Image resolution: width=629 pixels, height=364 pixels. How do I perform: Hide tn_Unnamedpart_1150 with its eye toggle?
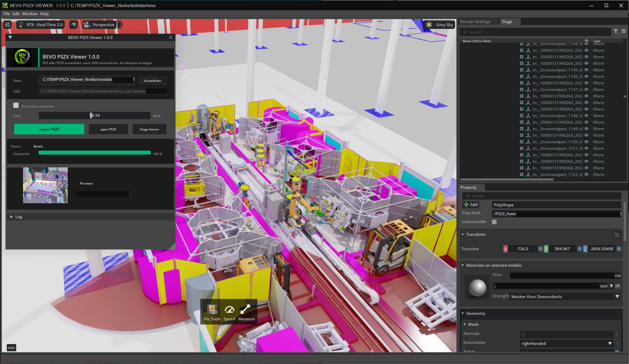tap(587, 142)
